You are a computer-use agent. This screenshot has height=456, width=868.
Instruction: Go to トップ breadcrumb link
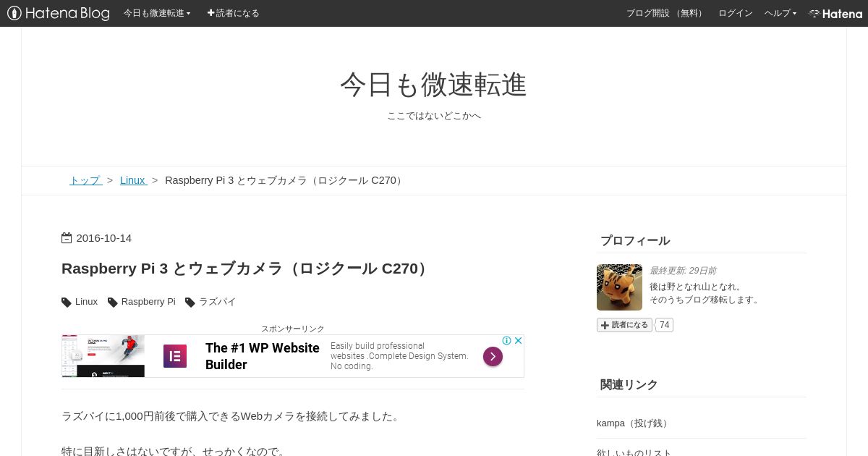pos(85,180)
